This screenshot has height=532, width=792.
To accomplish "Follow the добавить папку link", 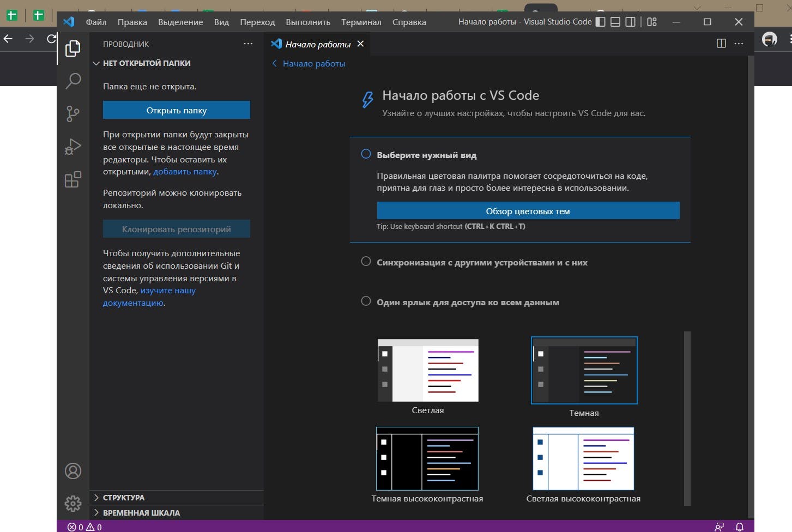I will point(185,172).
